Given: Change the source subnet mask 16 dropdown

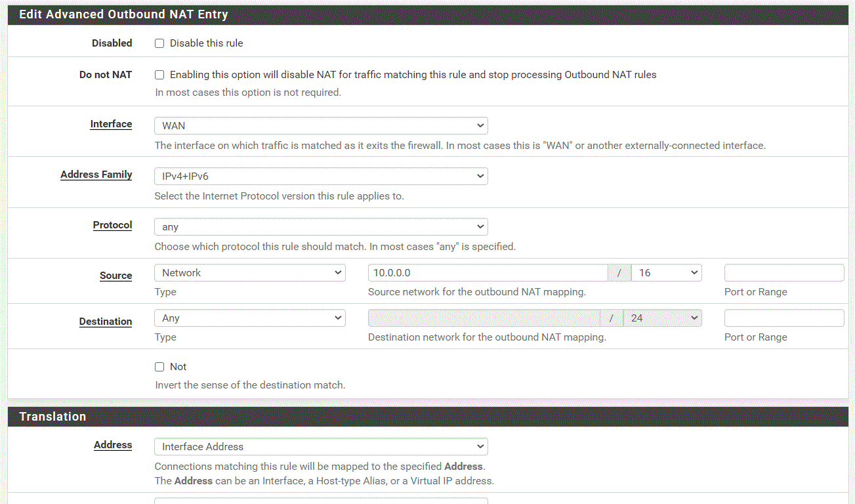Looking at the screenshot, I should [x=666, y=272].
